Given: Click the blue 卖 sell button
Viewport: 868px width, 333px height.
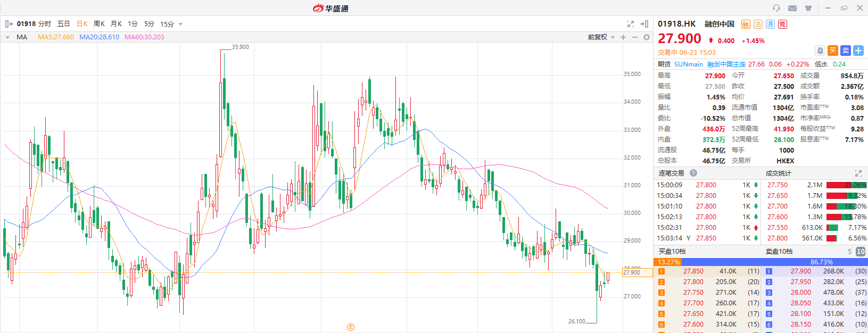Looking at the screenshot, I should pos(846,51).
